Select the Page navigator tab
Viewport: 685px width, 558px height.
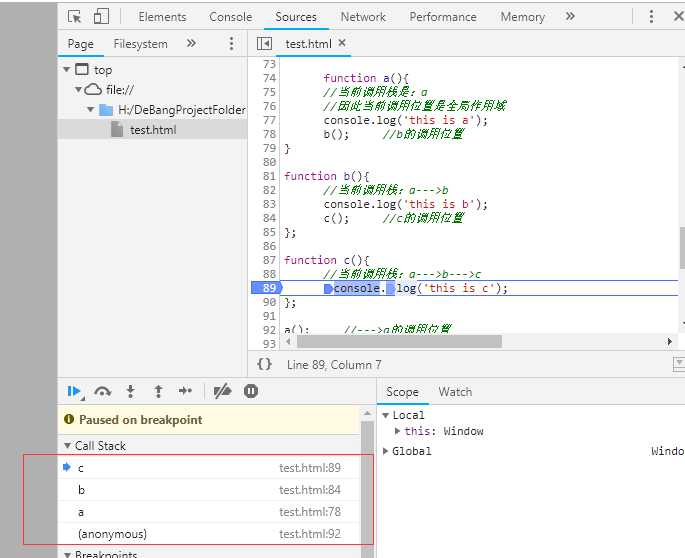[80, 44]
